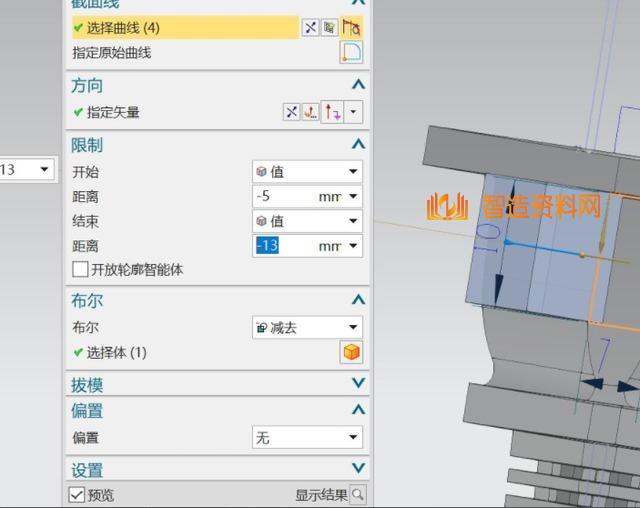Image resolution: width=640 pixels, height=508 pixels.
Task: Collapse the 布尔 section
Action: 358,300
